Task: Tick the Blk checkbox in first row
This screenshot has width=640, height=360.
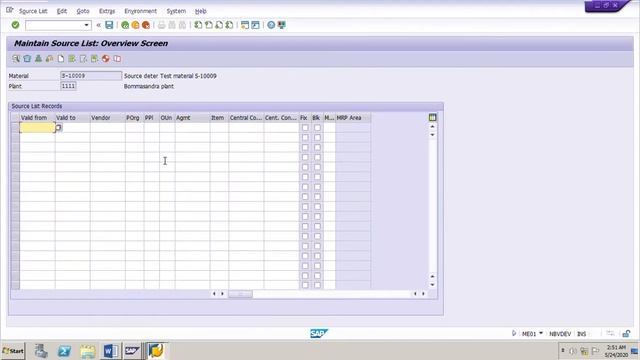Action: pyautogui.click(x=317, y=128)
